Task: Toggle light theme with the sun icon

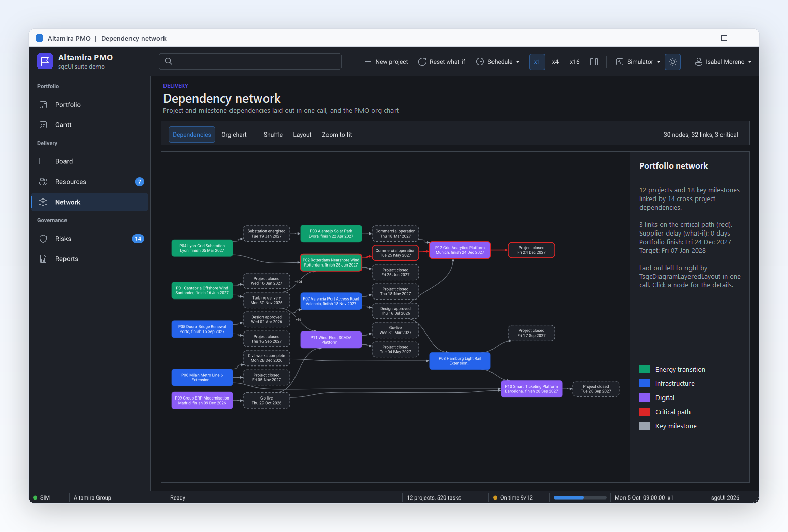Action: pos(673,62)
